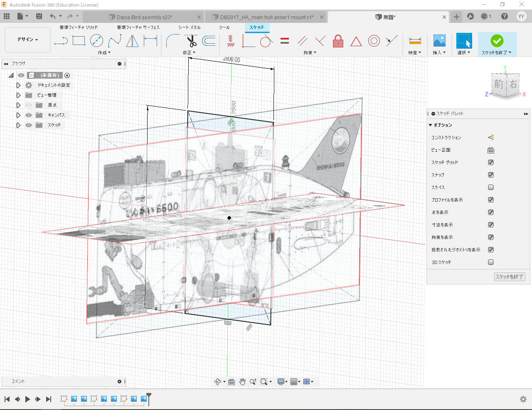Viewport: 532px width, 410px height.
Task: Open the デザイン workspace dropdown
Action: tap(27, 40)
